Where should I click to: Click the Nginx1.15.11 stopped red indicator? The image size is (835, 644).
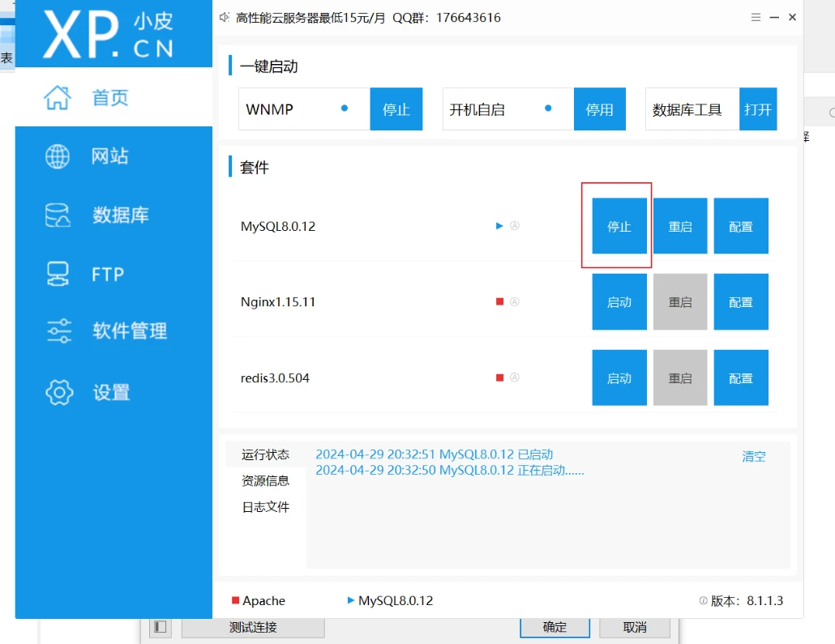(499, 302)
